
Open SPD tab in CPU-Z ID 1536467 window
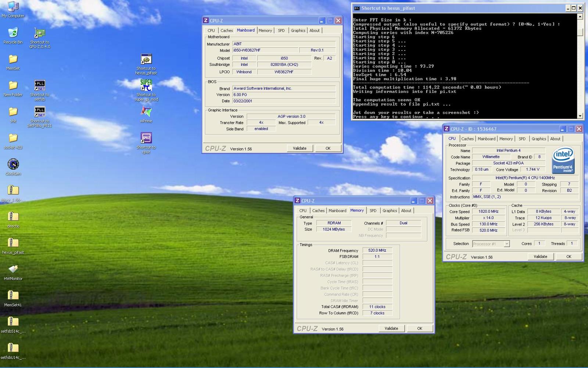522,139
